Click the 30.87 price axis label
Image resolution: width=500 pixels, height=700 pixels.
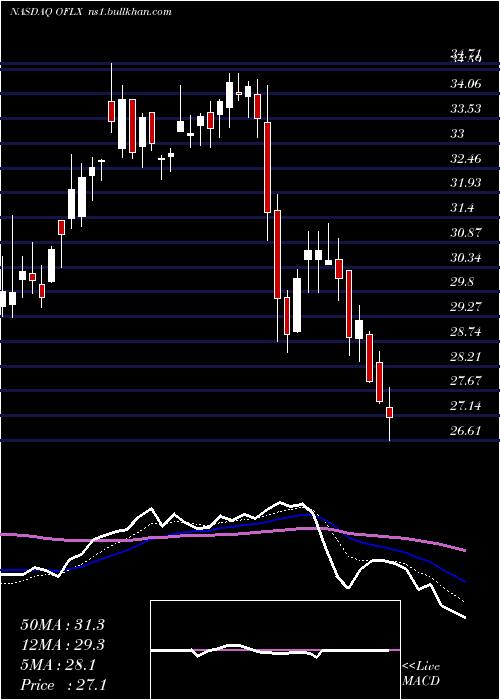point(466,233)
